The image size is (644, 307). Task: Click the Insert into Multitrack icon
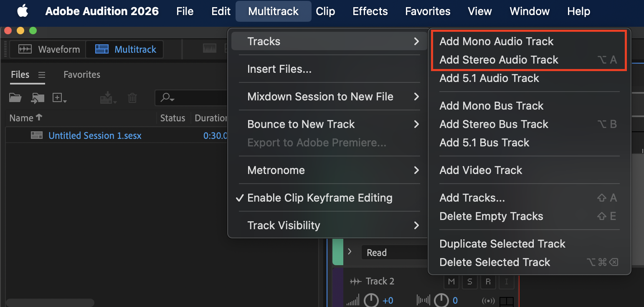coord(108,98)
